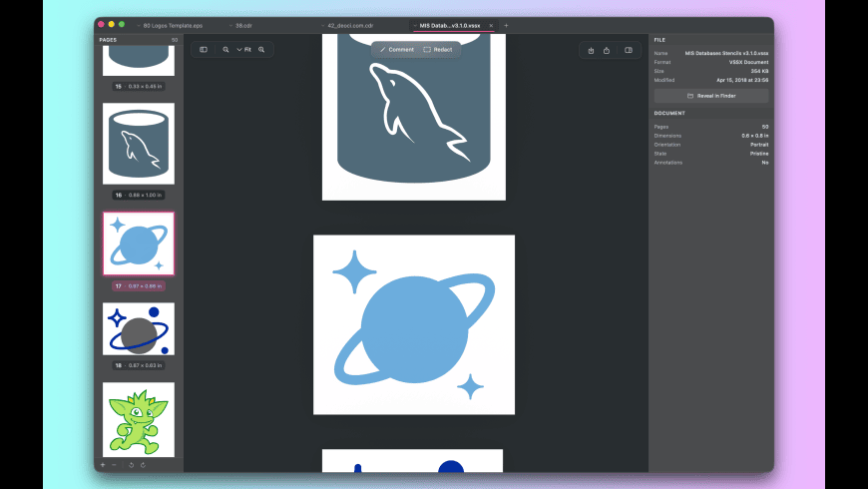Click the FILE section header
The height and width of the screenshot is (489, 868).
659,40
